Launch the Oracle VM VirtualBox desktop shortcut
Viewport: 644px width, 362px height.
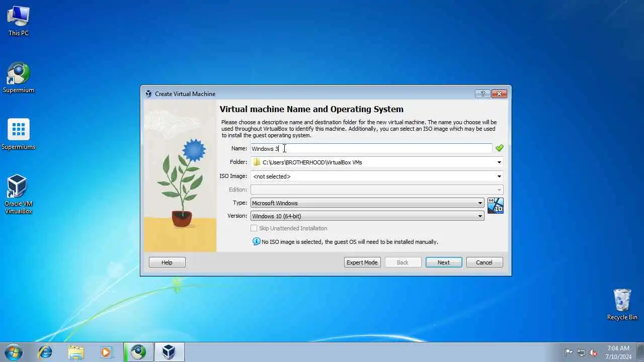[18, 194]
